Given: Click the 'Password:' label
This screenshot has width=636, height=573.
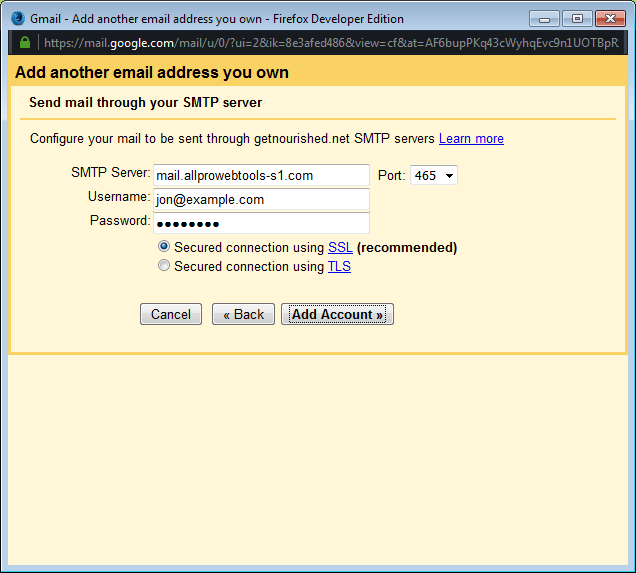Looking at the screenshot, I should pyautogui.click(x=120, y=221).
